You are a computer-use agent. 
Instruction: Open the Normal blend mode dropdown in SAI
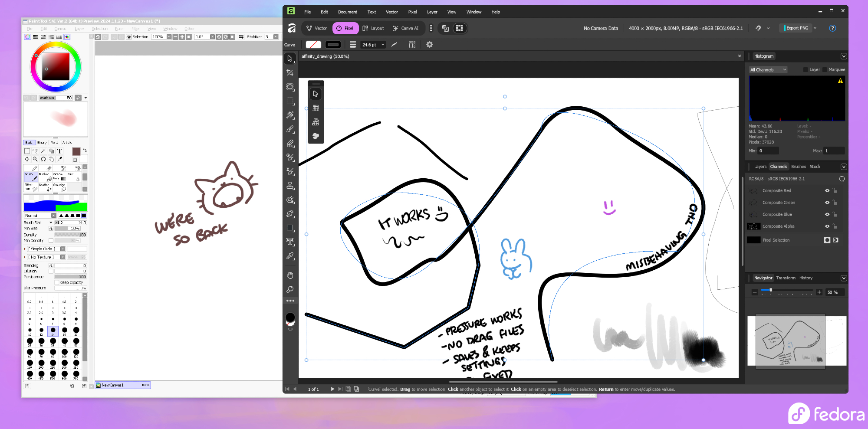pos(40,216)
